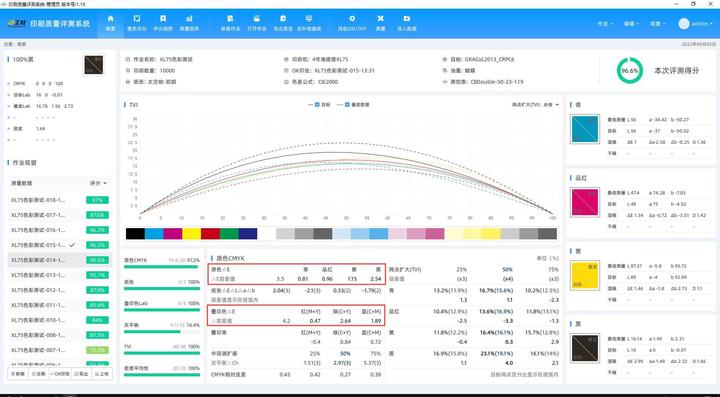
Task: Open the bookmark-shaped score trend icon
Action: pos(163,19)
